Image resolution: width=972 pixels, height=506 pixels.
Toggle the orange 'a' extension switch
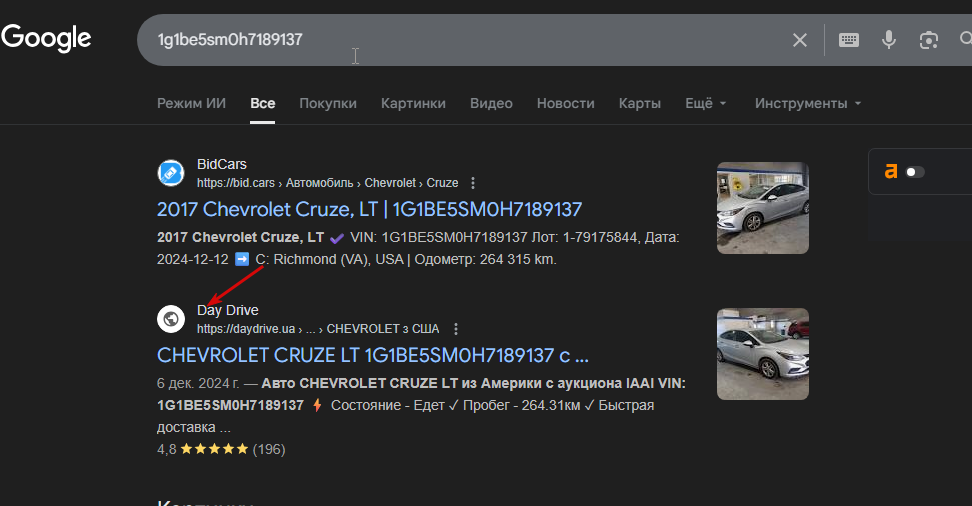[x=916, y=172]
